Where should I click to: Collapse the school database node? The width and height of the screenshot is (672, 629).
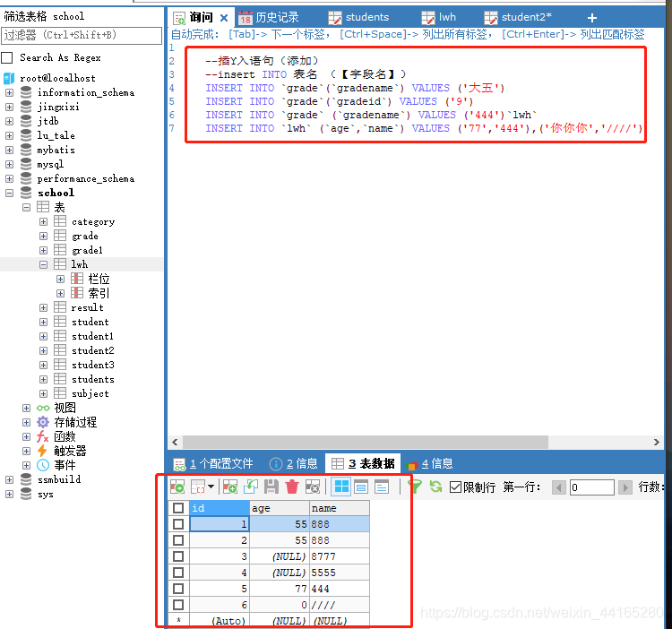[x=10, y=193]
